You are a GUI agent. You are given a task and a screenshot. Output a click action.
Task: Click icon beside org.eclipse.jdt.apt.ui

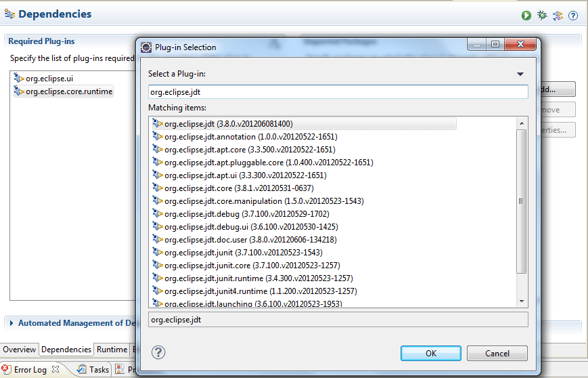click(158, 175)
